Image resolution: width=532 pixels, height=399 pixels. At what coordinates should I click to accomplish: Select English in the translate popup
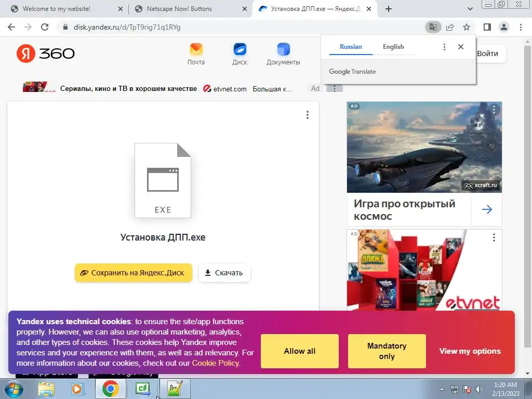point(393,47)
